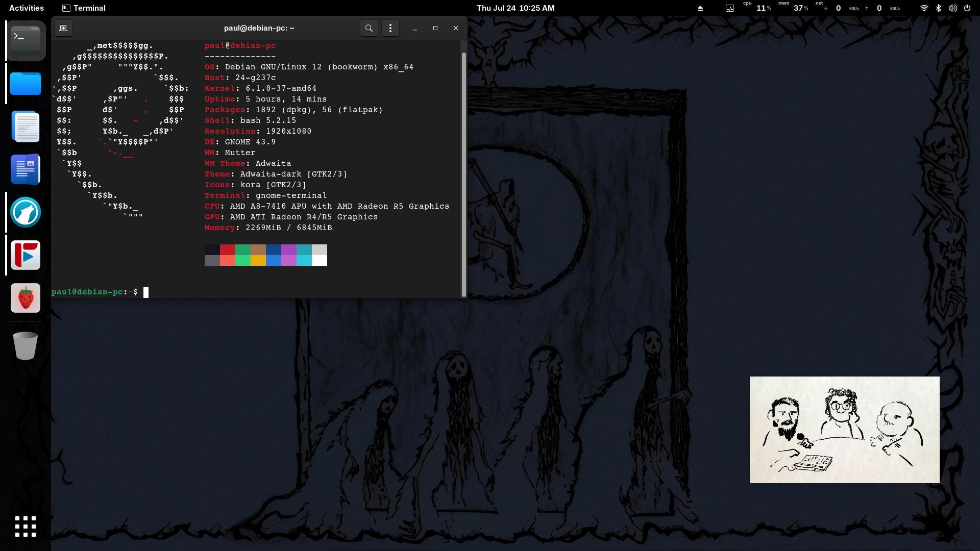
Task: Click the Icons value kora
Action: 273,185
